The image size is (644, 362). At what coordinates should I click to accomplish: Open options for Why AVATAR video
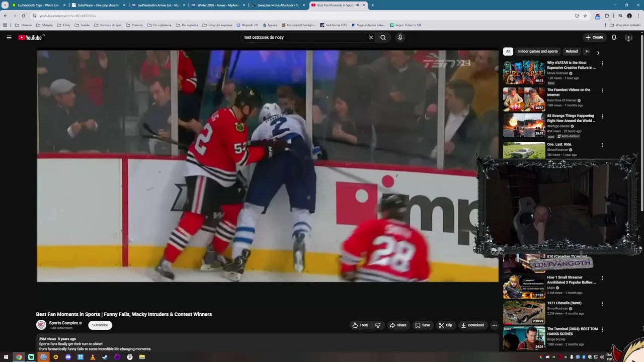(602, 63)
